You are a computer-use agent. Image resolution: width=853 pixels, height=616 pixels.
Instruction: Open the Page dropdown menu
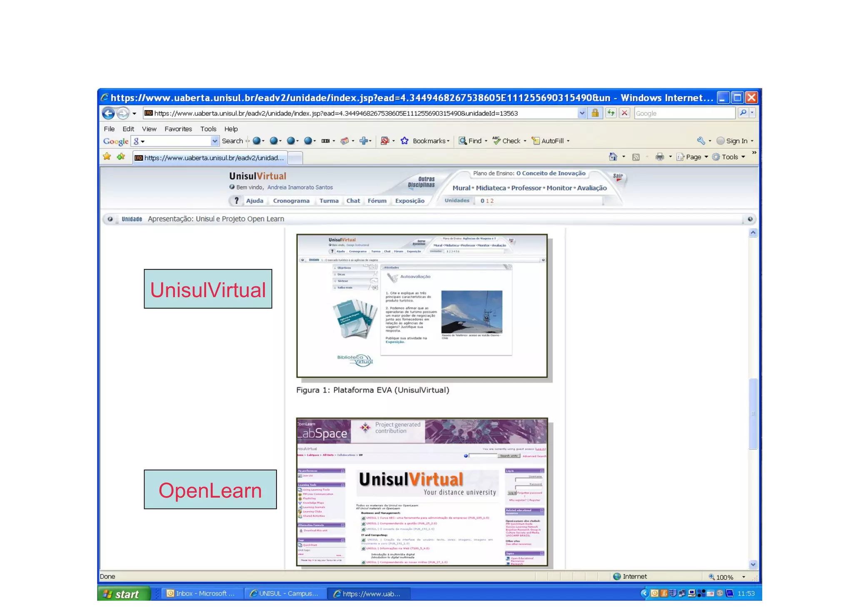[692, 157]
